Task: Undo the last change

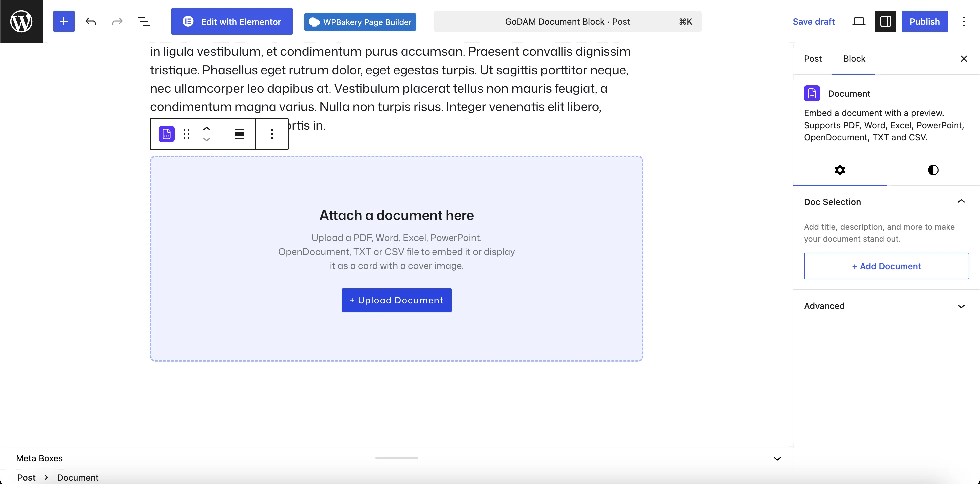Action: click(91, 21)
